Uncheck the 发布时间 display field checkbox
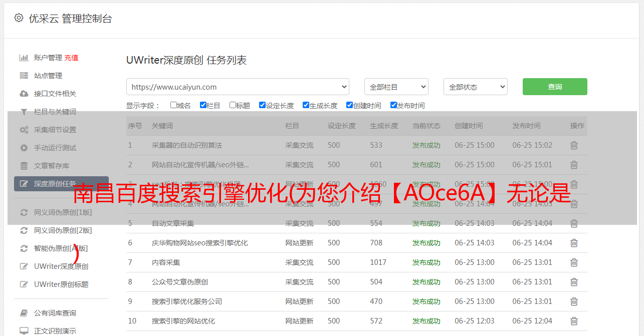The width and height of the screenshot is (644, 336). point(393,105)
